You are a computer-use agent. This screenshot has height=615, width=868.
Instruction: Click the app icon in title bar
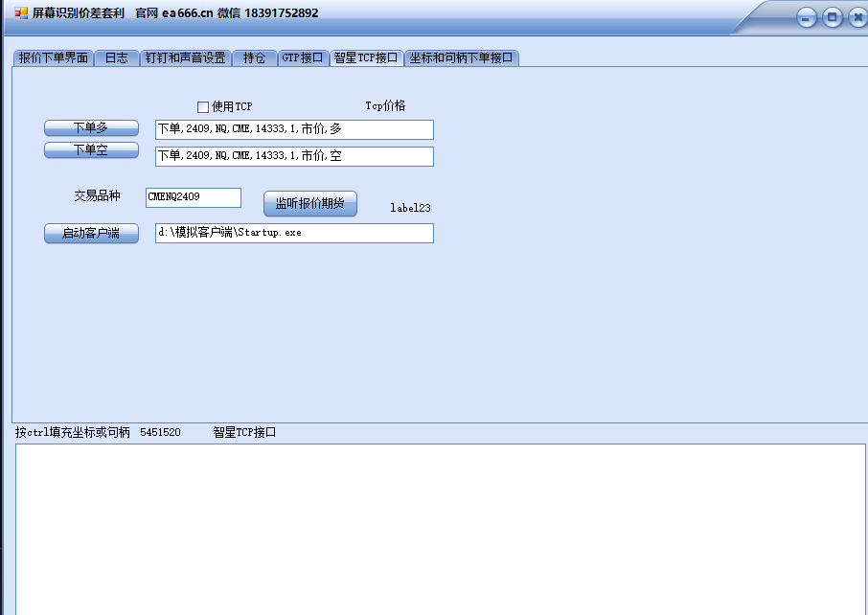[21, 13]
